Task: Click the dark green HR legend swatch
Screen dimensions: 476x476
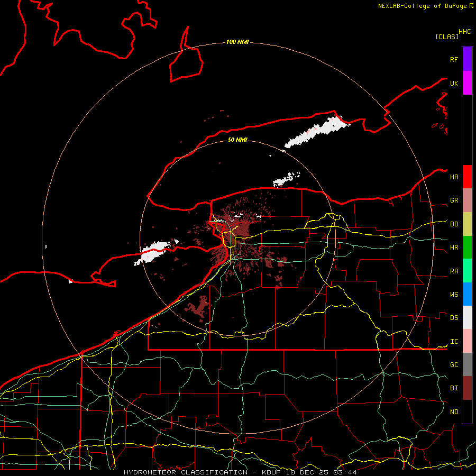Action: (x=467, y=248)
